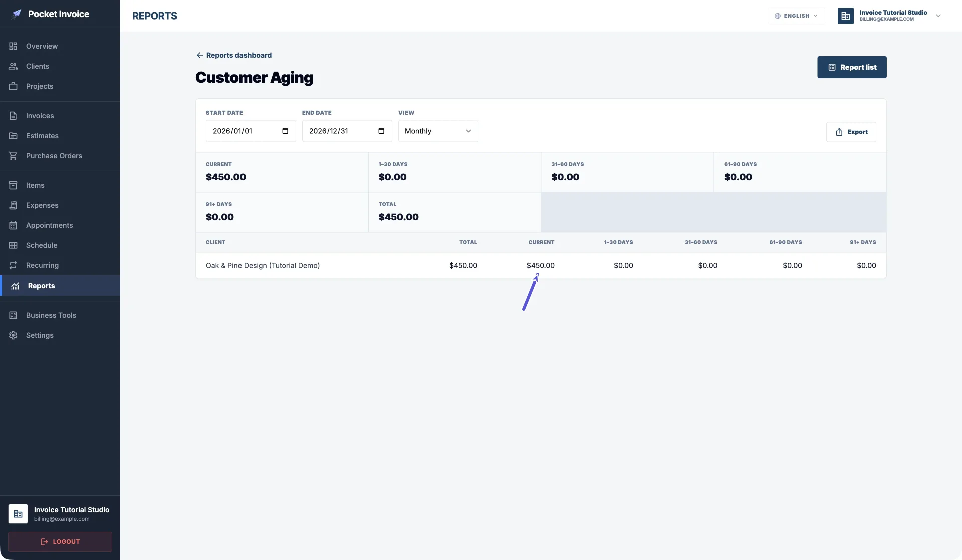Navigate to Settings in the sidebar

tap(60, 335)
